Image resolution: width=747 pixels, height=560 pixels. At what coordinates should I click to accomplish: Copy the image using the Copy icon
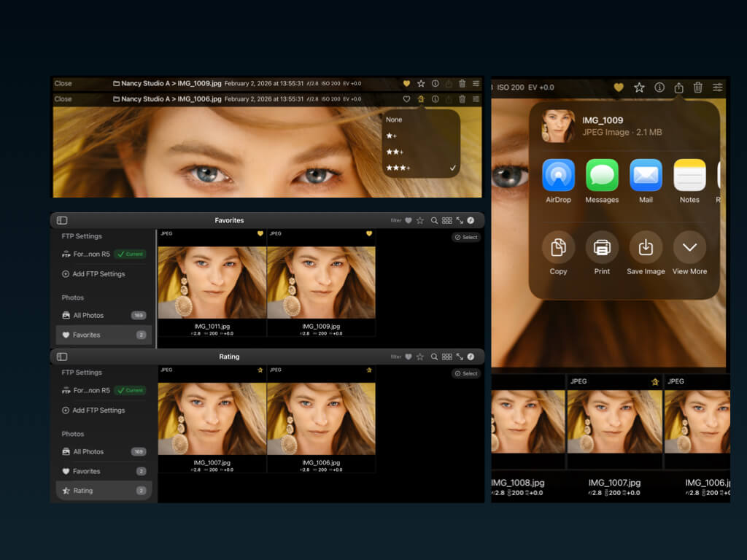[558, 248]
